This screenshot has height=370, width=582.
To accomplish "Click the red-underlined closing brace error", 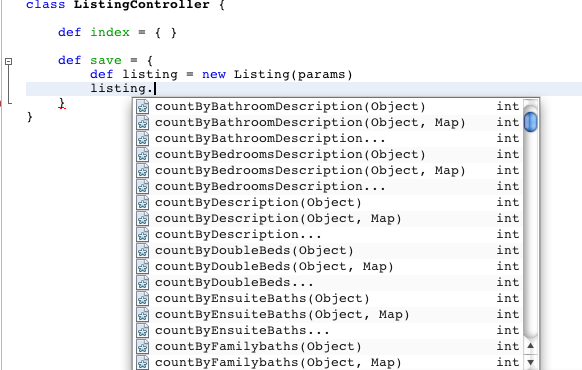I will 62,103.
